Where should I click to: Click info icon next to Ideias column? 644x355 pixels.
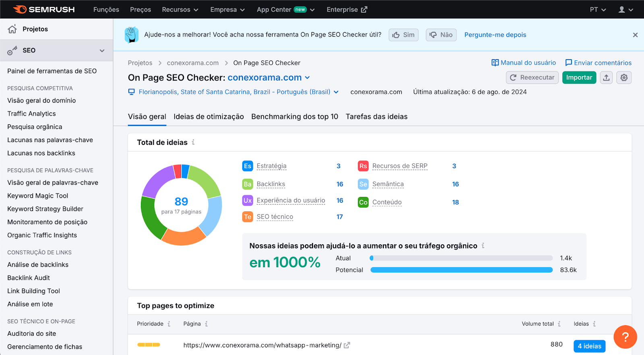click(594, 324)
